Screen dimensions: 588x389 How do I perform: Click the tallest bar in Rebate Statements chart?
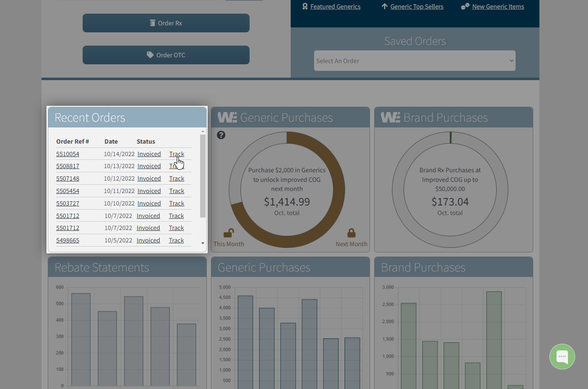[81, 340]
